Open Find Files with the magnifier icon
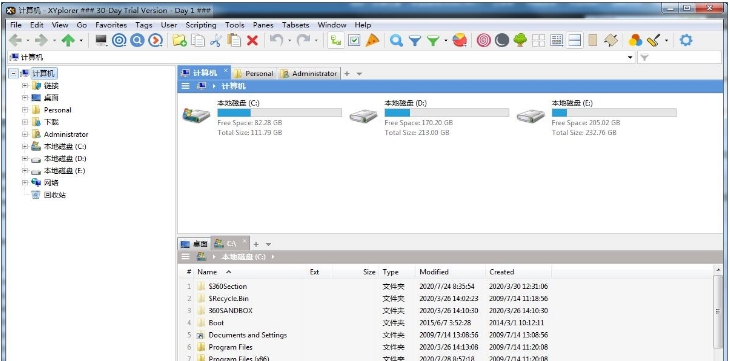This screenshot has height=361, width=730. tap(396, 41)
